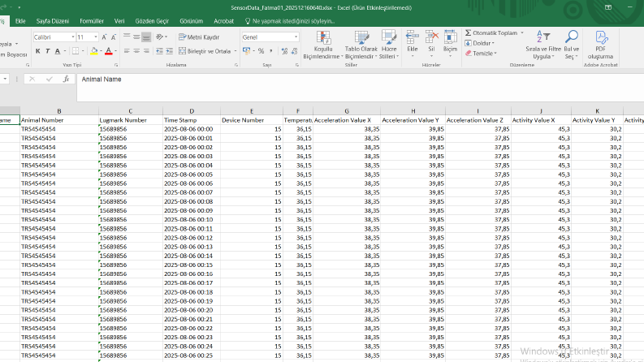Open Ekle ribbon tab
The image size is (644, 362).
pos(20,21)
